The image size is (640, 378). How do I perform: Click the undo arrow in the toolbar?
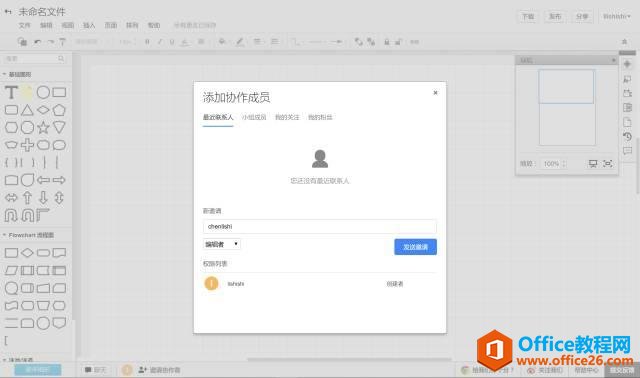click(x=37, y=42)
